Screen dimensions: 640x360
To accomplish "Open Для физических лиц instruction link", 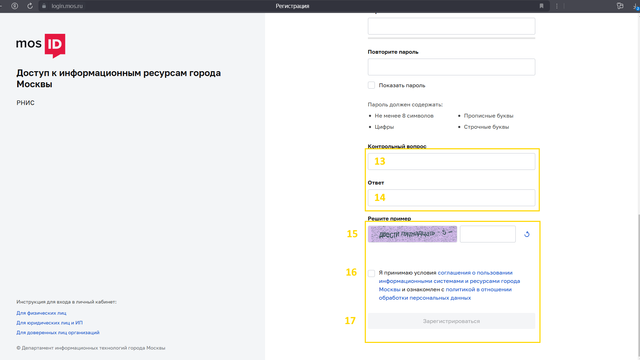I will pyautogui.click(x=41, y=313).
